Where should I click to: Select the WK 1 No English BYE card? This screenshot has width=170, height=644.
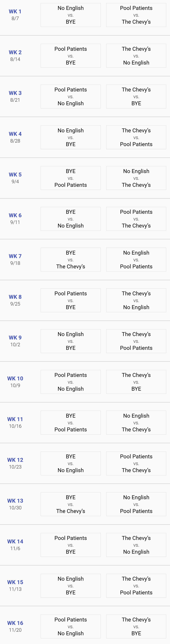click(71, 15)
